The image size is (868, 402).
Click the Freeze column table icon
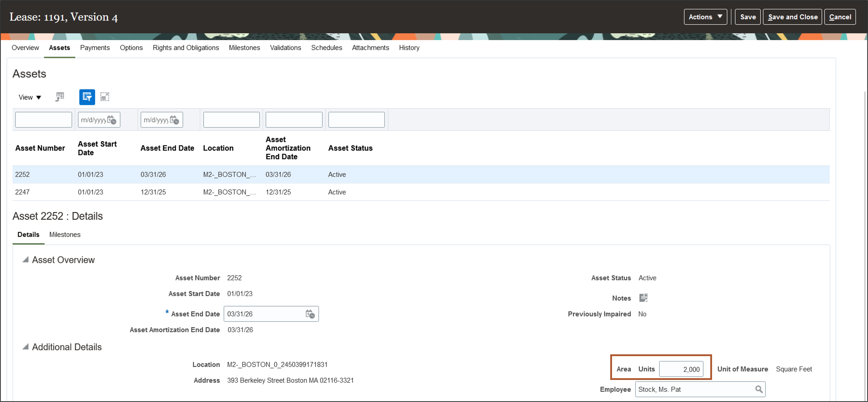click(x=60, y=97)
